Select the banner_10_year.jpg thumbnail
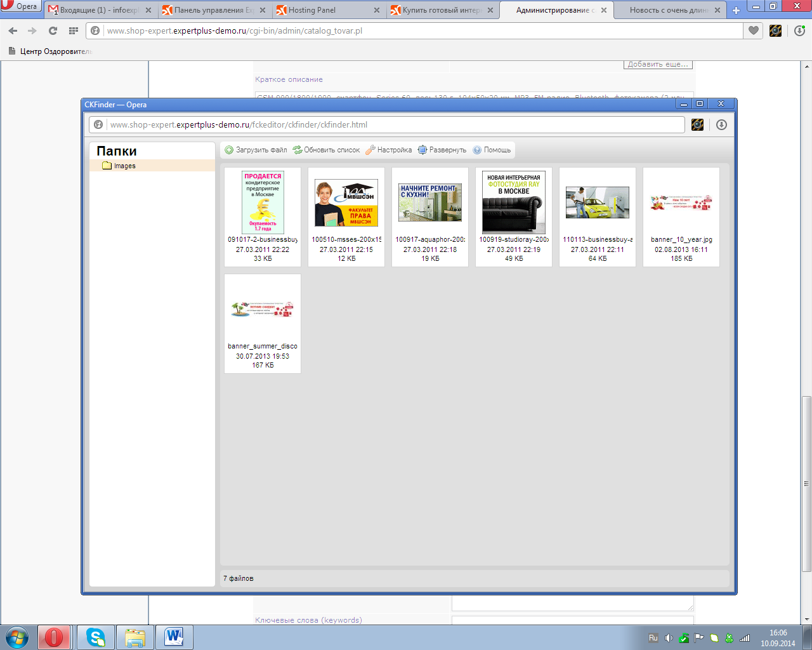812x650 pixels. pyautogui.click(x=681, y=203)
